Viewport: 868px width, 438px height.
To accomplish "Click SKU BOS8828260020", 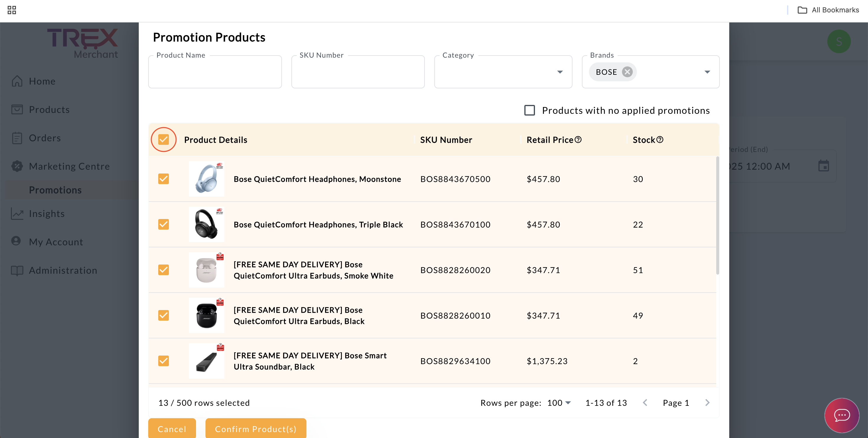I will tap(455, 270).
